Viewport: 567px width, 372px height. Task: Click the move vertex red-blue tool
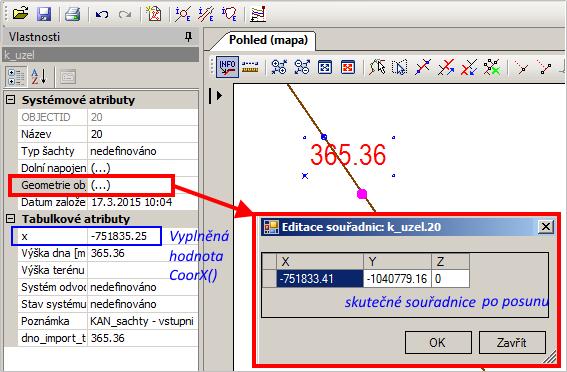coord(446,67)
